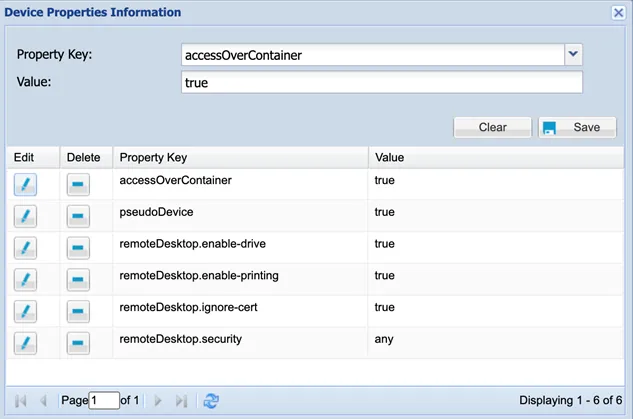Delete the remoteDesktop.enable-printing property
633x419 pixels.
pyautogui.click(x=78, y=280)
